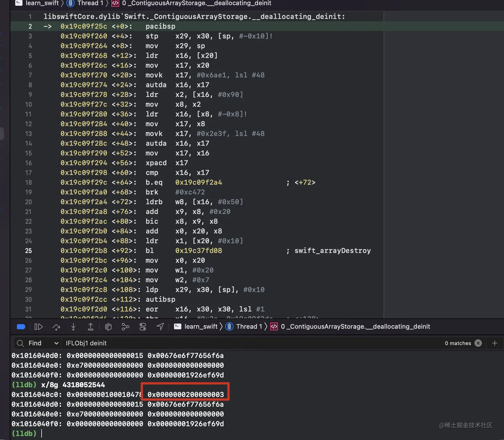Image resolution: width=504 pixels, height=440 pixels.
Task: Open Debug View Hierarchy icon
Action: click(x=108, y=327)
